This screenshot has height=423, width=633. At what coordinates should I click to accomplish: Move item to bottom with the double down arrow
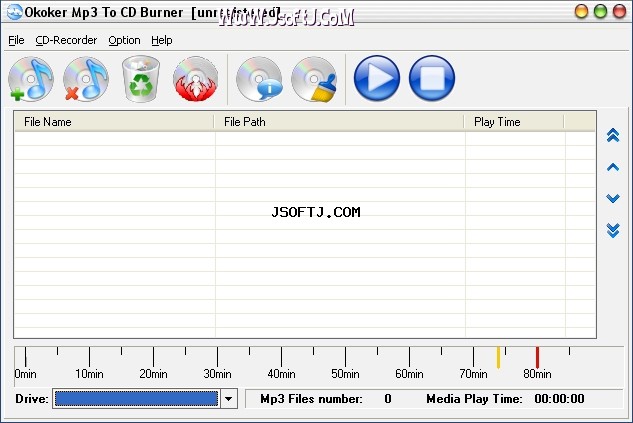613,230
